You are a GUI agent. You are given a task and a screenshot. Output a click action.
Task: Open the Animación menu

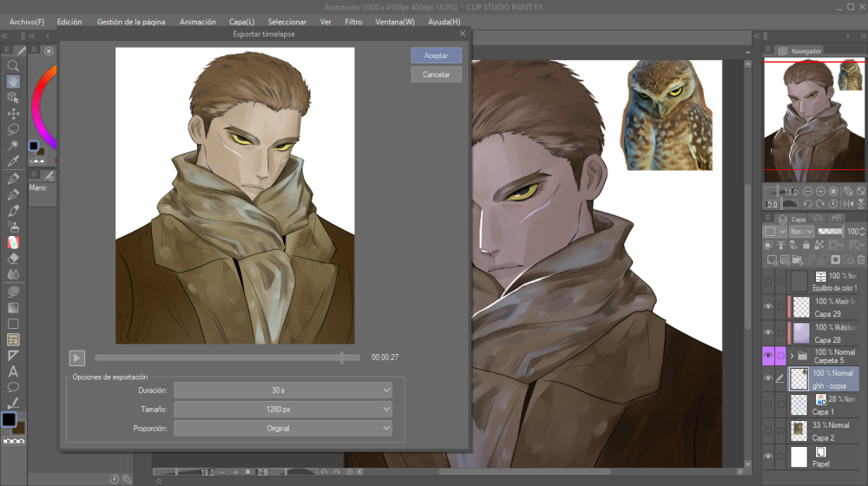(198, 22)
